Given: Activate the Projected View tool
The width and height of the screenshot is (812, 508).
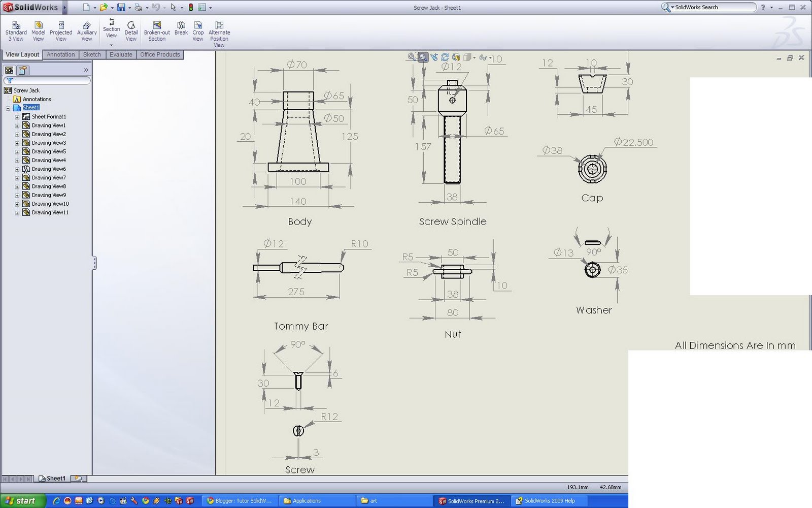Looking at the screenshot, I should pyautogui.click(x=61, y=30).
